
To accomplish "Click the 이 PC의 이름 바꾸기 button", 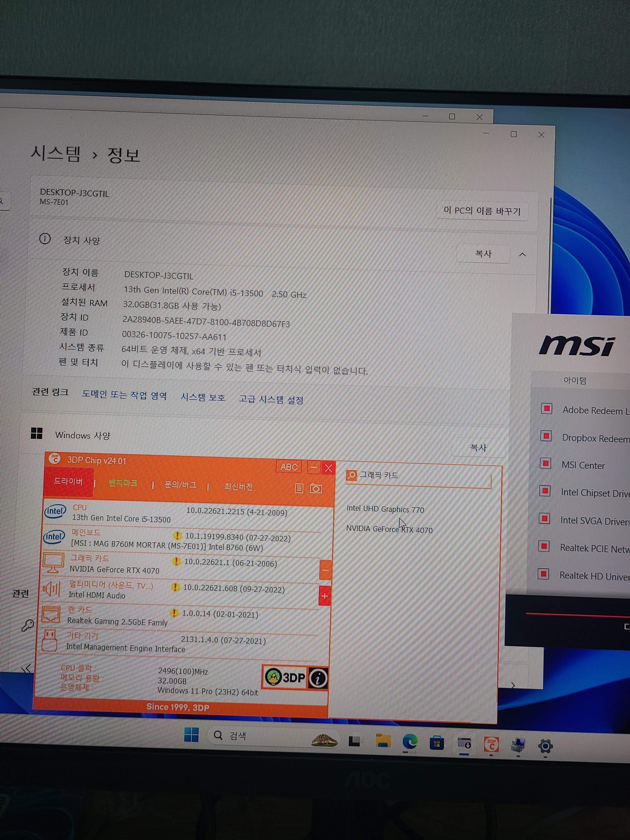I will click(x=482, y=211).
